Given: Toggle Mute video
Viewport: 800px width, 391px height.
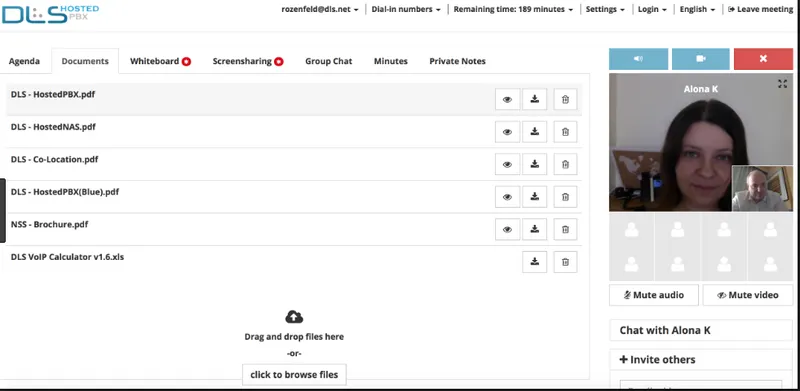Looking at the screenshot, I should point(748,295).
